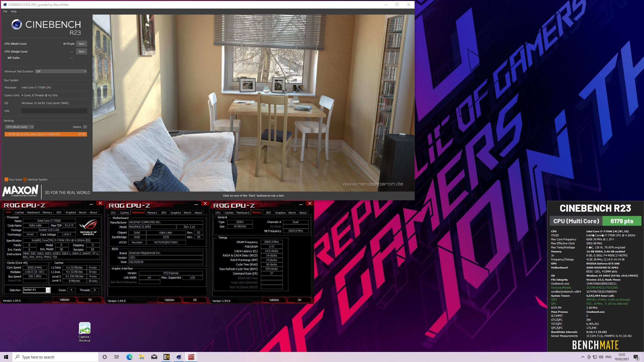The height and width of the screenshot is (362, 644).
Task: Click the MAXIMUS IX APEX model field
Action: 152,227
